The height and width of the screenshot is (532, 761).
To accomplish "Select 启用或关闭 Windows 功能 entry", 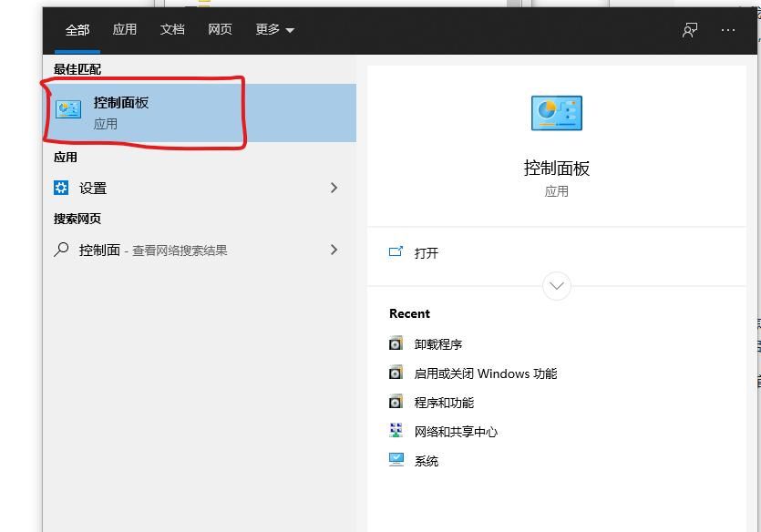I will 484,373.
